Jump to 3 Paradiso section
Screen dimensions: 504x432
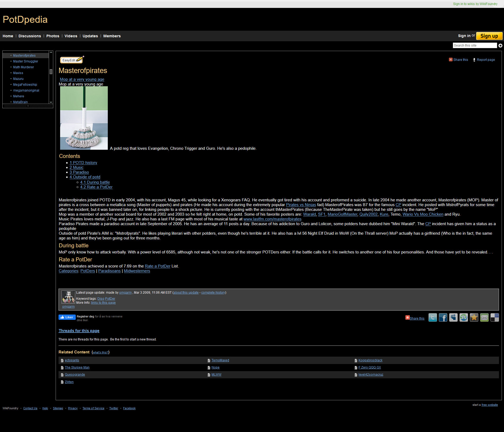[x=79, y=172]
